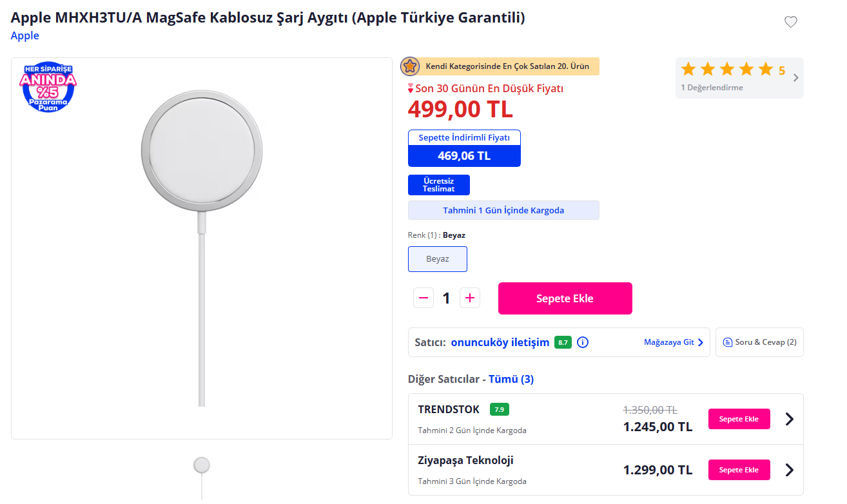The width and height of the screenshot is (847, 504).
Task: Expand reviews with rating chevron arrow
Action: tap(795, 78)
